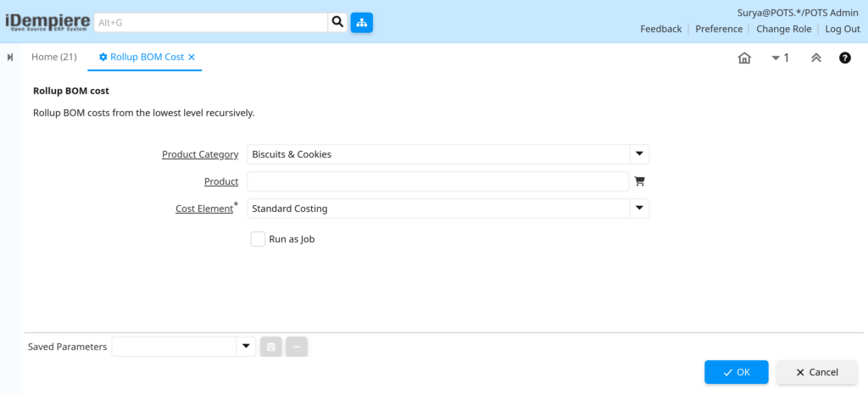The height and width of the screenshot is (395, 868).
Task: Click the Saved Parameters combo field
Action: pos(174,347)
